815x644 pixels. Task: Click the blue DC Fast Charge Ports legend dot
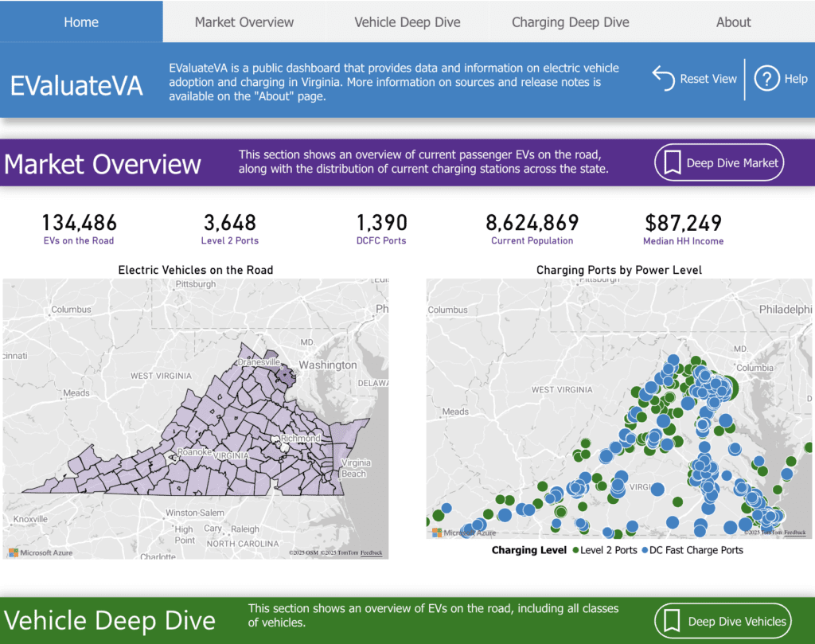coord(645,550)
